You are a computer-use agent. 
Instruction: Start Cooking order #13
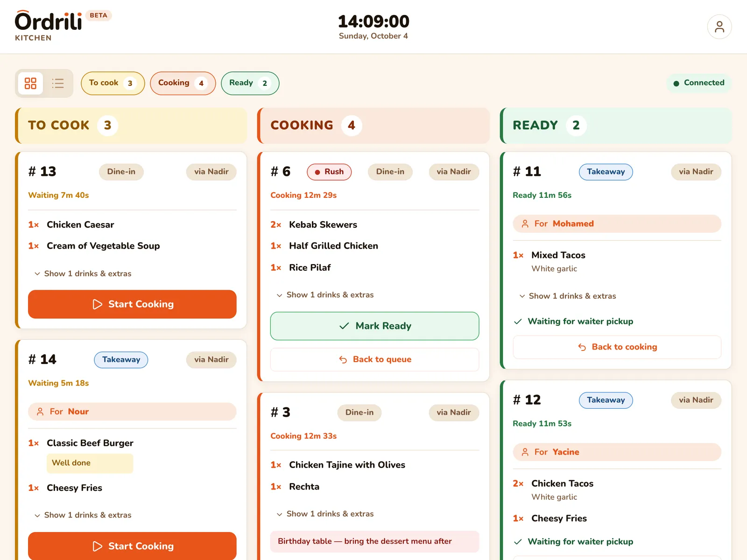[x=132, y=304]
